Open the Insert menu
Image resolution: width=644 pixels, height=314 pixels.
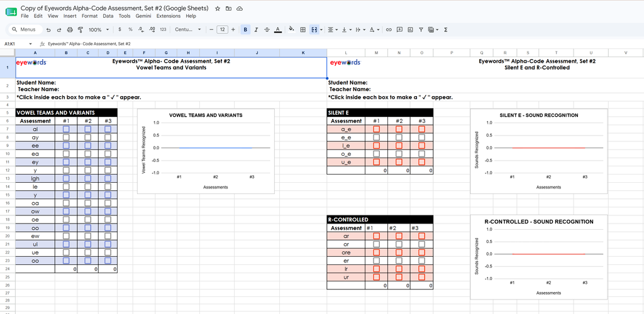pyautogui.click(x=70, y=16)
